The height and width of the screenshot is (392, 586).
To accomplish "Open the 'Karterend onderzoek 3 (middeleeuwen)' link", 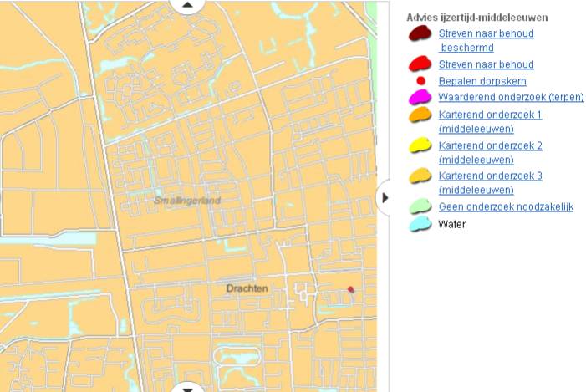I will click(x=490, y=183).
